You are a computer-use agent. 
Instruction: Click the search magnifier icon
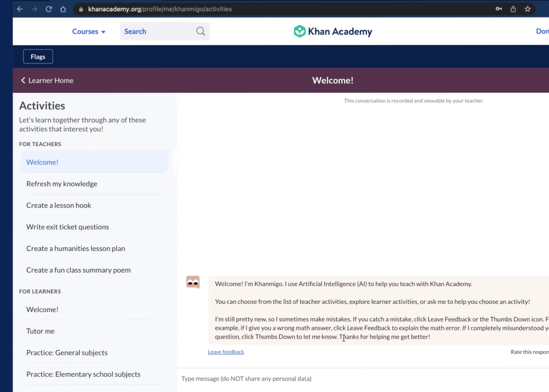pos(200,31)
